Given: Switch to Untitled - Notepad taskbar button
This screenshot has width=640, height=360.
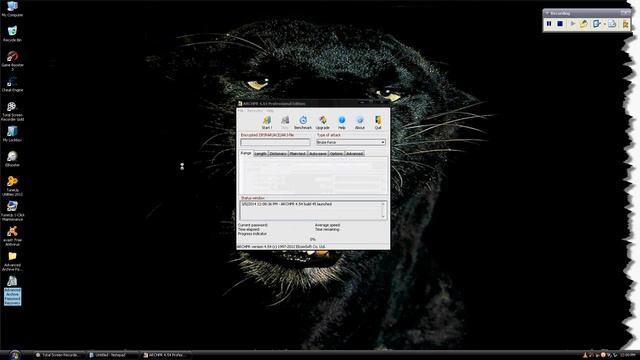Looking at the screenshot, I should [x=112, y=355].
